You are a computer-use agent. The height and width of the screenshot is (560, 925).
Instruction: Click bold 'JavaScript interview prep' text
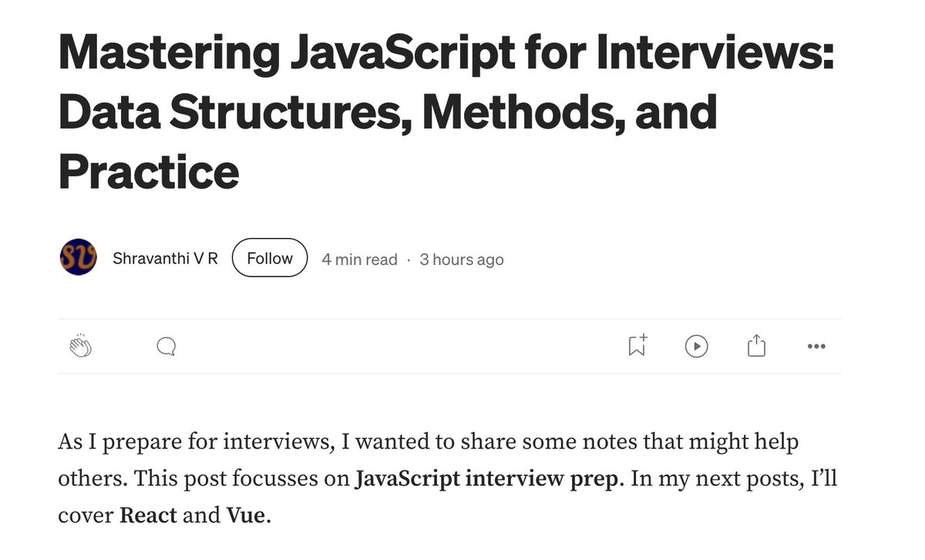click(x=486, y=478)
